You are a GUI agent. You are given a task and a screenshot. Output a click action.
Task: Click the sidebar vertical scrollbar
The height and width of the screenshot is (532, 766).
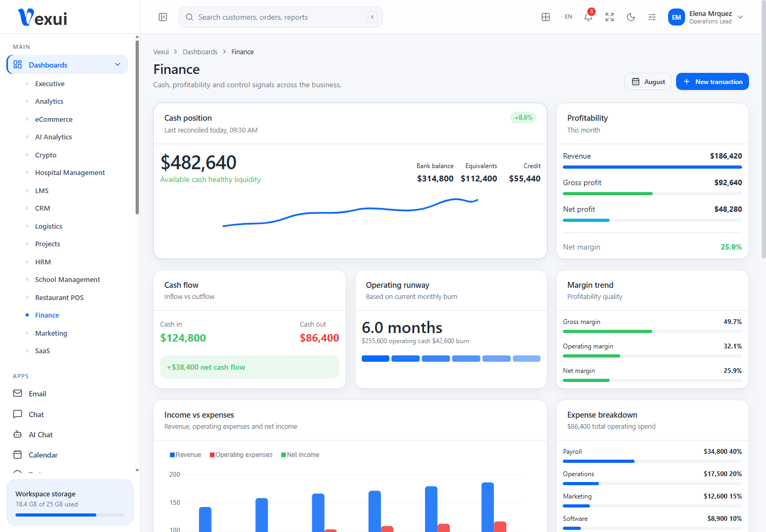tap(137, 128)
